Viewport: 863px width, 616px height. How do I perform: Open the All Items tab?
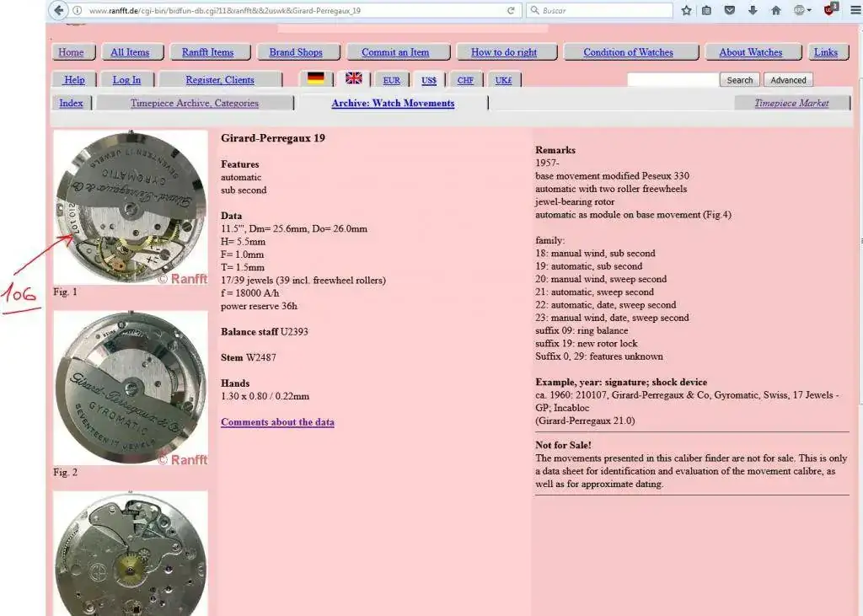click(x=130, y=52)
